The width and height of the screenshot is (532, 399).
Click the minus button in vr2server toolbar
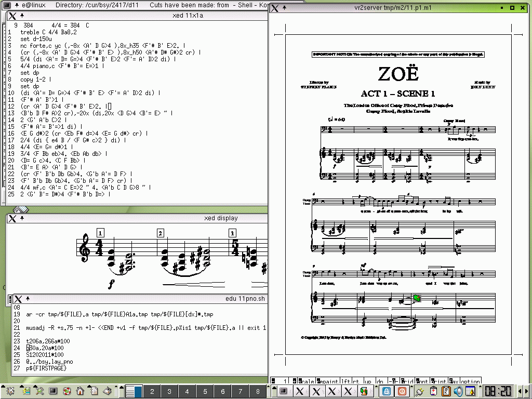pos(273,381)
